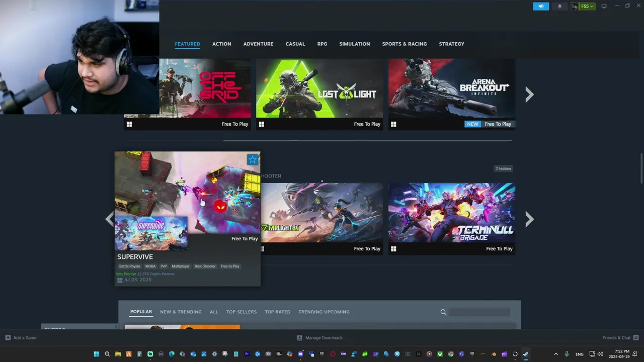Open Big Picture mode monitor icon

[604, 7]
